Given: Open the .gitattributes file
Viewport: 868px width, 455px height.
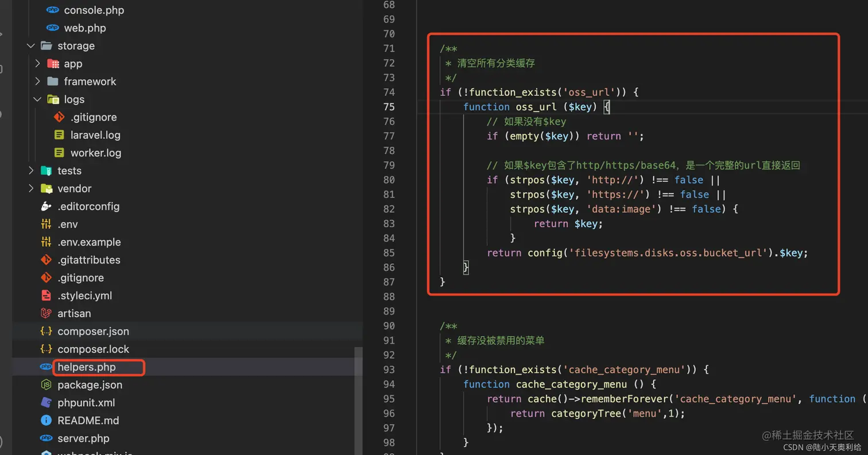Looking at the screenshot, I should (x=89, y=260).
